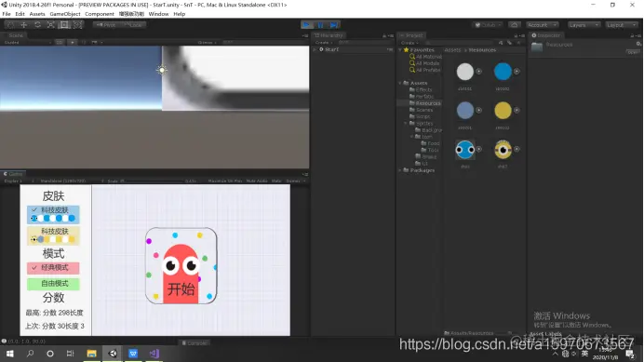Open Create dropdown in Hierarchy
Screen dimensions: 644x362
tap(323, 43)
